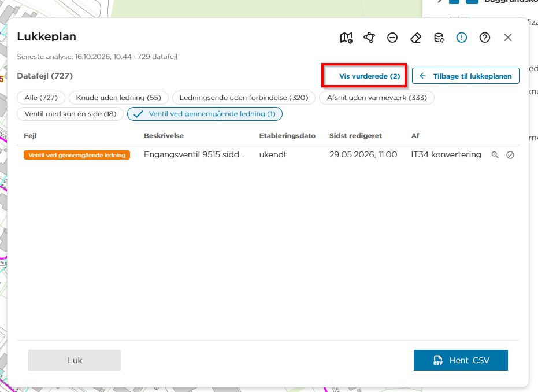
Task: Select the polygon nodes tool icon
Action: pyautogui.click(x=369, y=38)
